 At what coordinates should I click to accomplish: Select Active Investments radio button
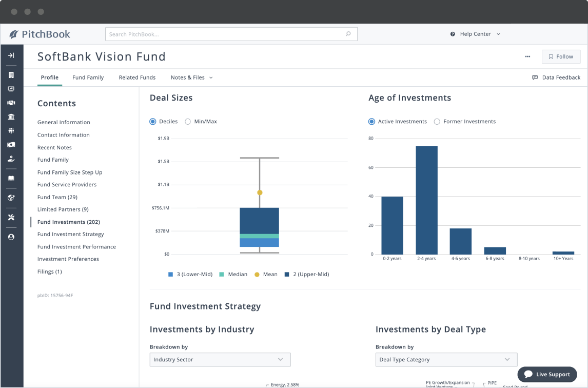pyautogui.click(x=371, y=122)
